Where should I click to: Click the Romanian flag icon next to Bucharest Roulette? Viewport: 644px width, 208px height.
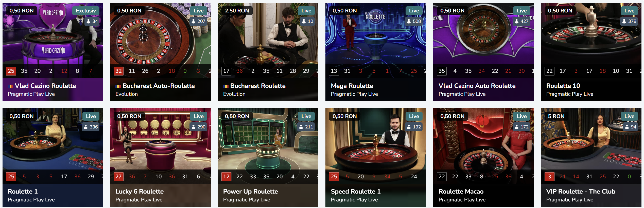coord(226,86)
